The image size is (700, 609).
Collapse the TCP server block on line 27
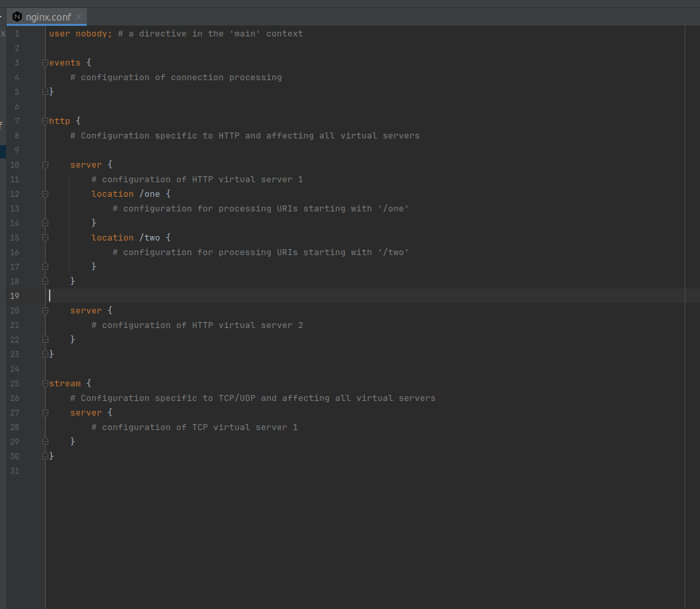[x=44, y=412]
